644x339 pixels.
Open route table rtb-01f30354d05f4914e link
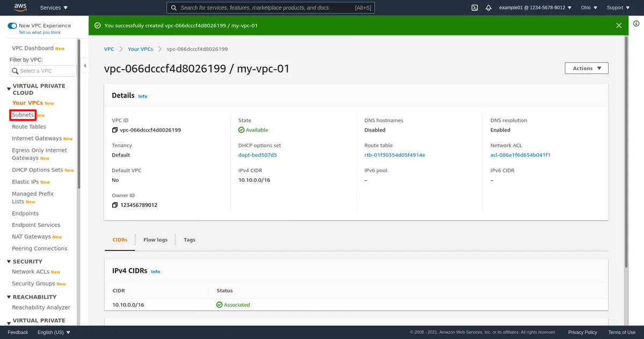click(394, 155)
